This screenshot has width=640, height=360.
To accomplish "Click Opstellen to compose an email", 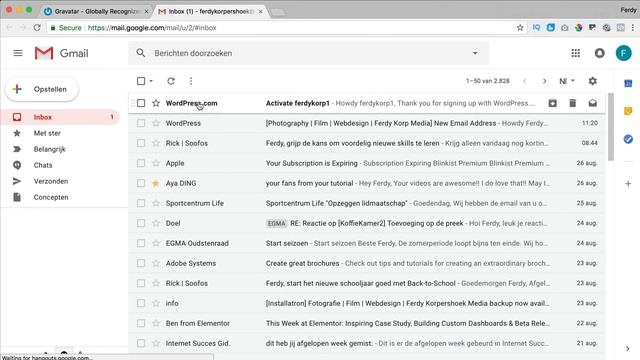I will tap(42, 89).
